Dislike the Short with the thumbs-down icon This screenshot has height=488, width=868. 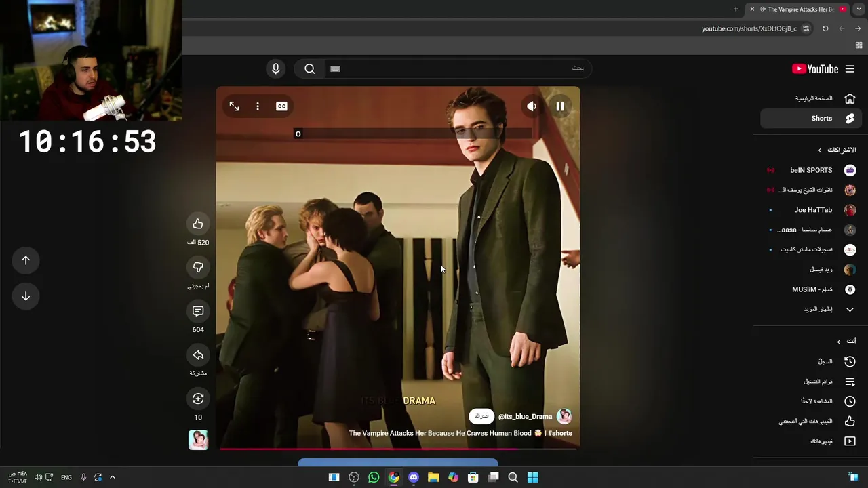point(198,267)
